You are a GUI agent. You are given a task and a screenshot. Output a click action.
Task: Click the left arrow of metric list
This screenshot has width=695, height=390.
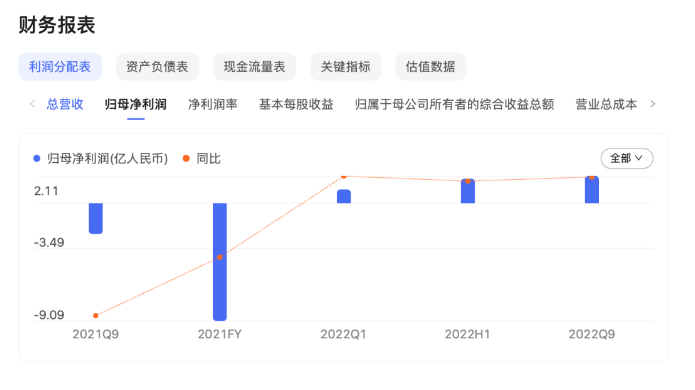[32, 104]
